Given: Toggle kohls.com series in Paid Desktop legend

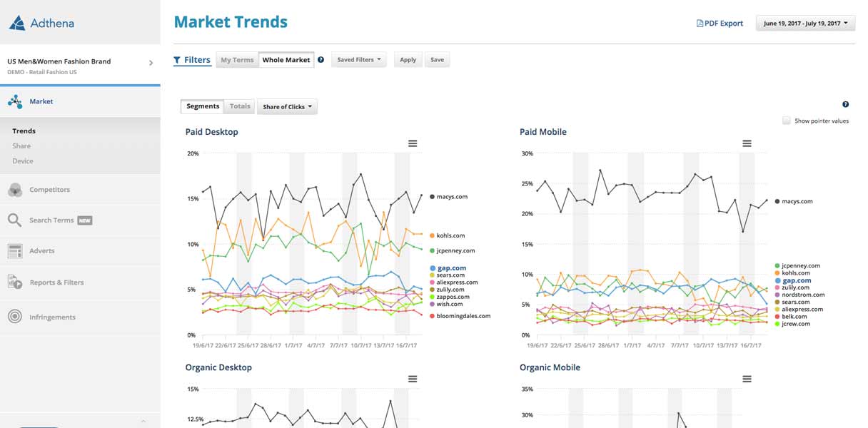Looking at the screenshot, I should pyautogui.click(x=447, y=235).
